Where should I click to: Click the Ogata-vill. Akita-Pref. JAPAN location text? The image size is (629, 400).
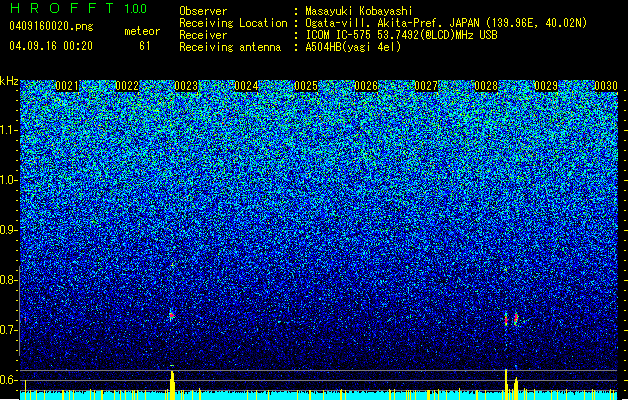pos(446,23)
